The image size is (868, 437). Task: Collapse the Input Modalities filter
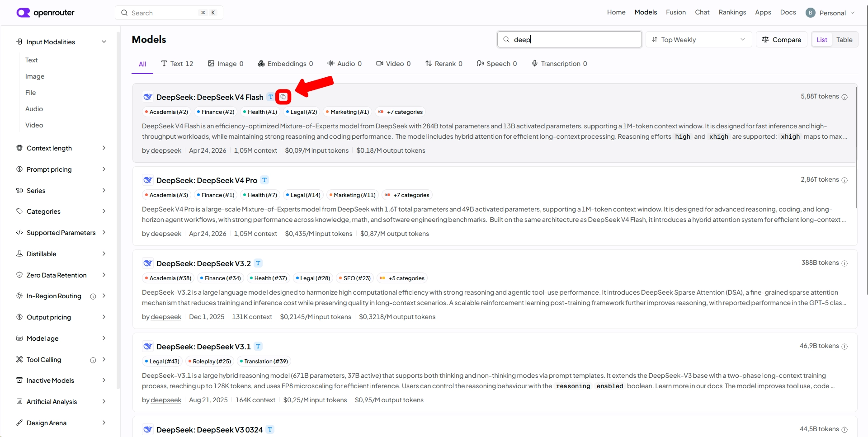pos(62,42)
